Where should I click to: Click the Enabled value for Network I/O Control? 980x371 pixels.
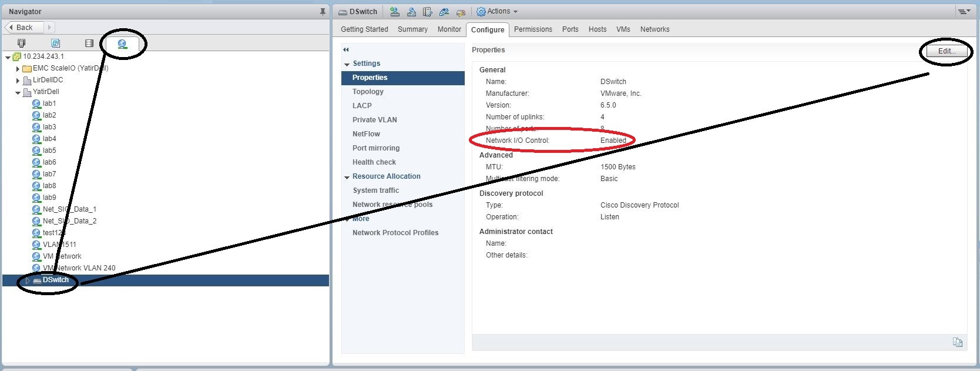coord(613,141)
